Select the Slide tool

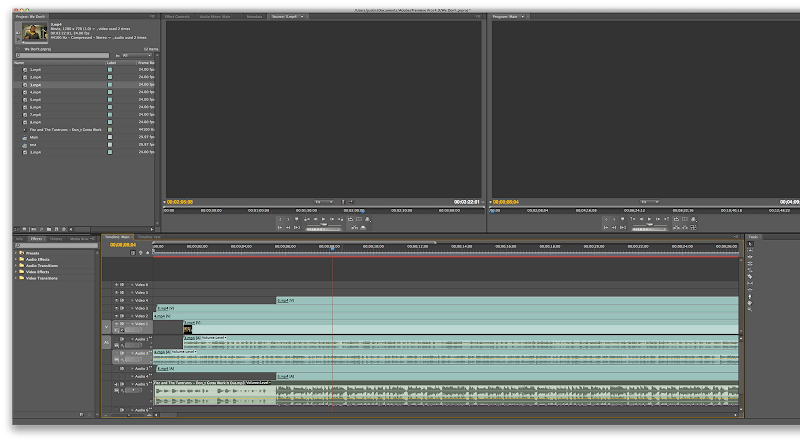[x=750, y=290]
